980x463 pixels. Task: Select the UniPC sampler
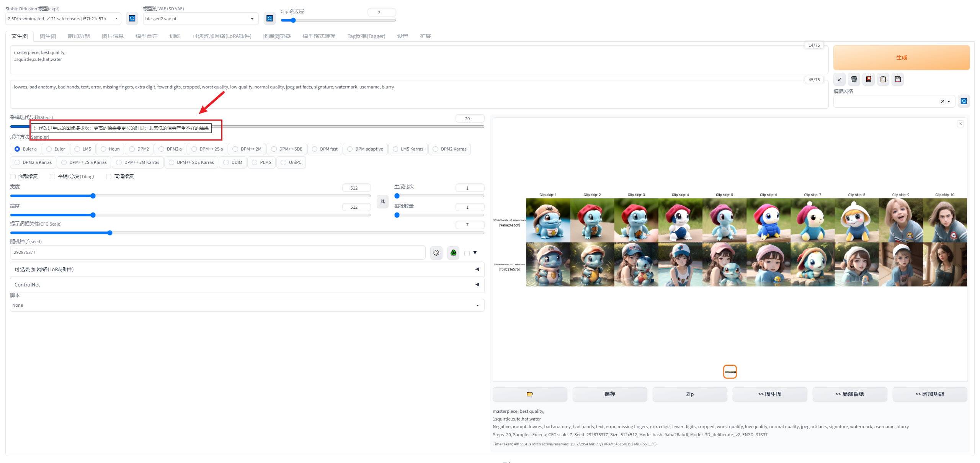point(291,162)
